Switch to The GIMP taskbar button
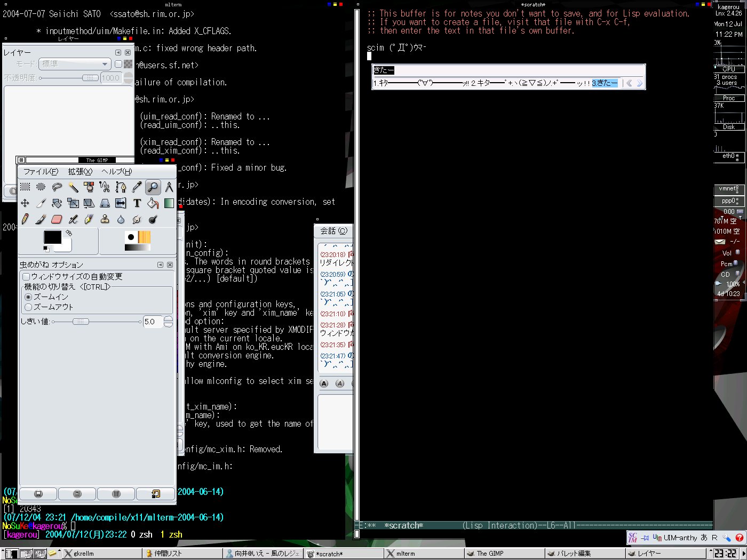Image resolution: width=747 pixels, height=560 pixels. [504, 554]
